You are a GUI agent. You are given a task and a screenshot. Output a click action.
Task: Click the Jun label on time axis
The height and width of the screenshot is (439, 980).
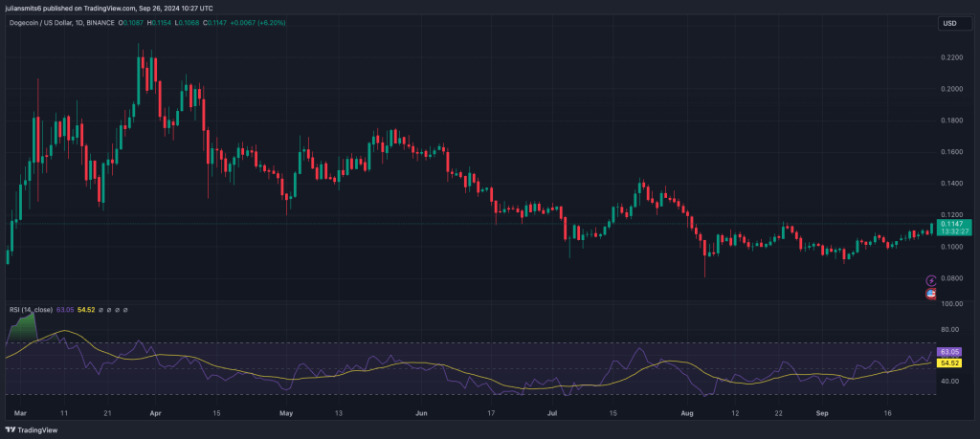tap(421, 413)
